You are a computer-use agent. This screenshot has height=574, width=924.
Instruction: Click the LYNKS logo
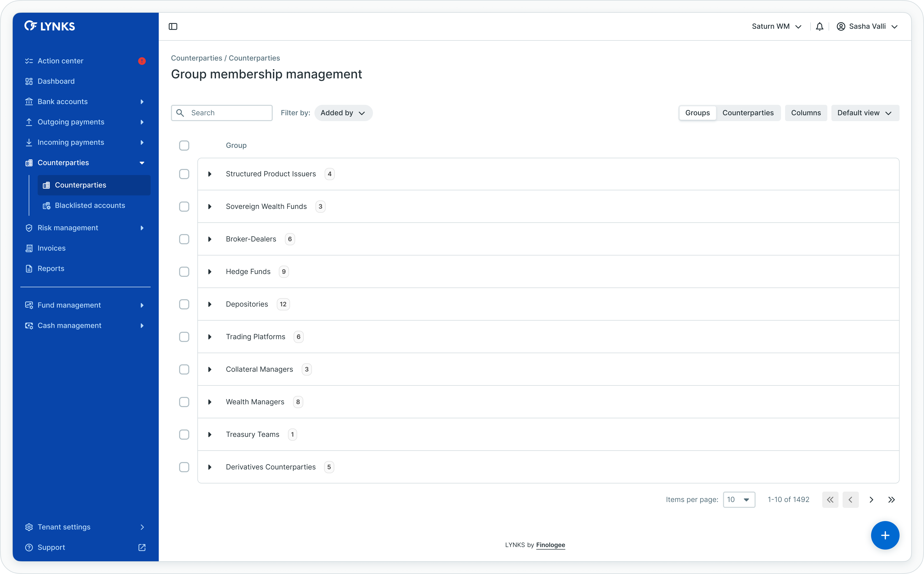click(x=50, y=26)
